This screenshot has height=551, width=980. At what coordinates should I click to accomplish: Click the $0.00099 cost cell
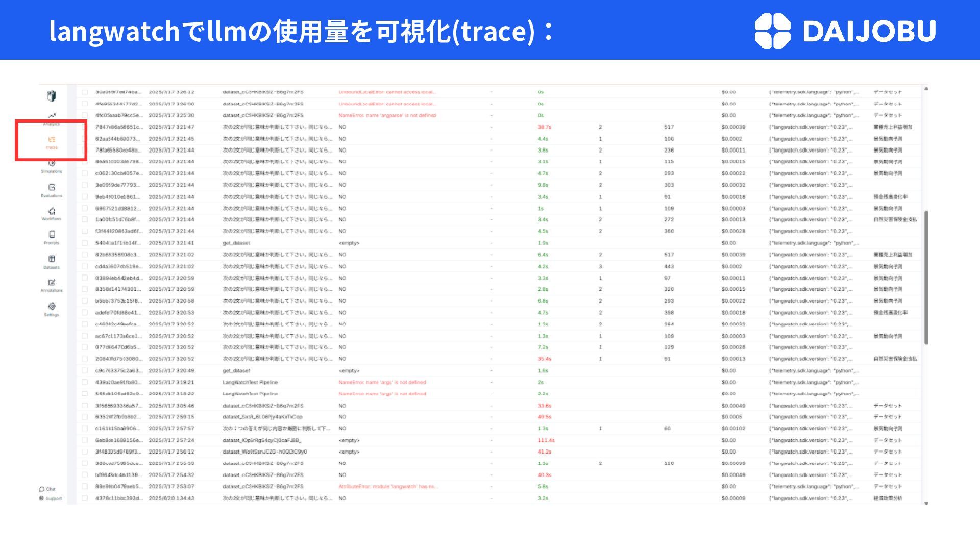[733, 463]
